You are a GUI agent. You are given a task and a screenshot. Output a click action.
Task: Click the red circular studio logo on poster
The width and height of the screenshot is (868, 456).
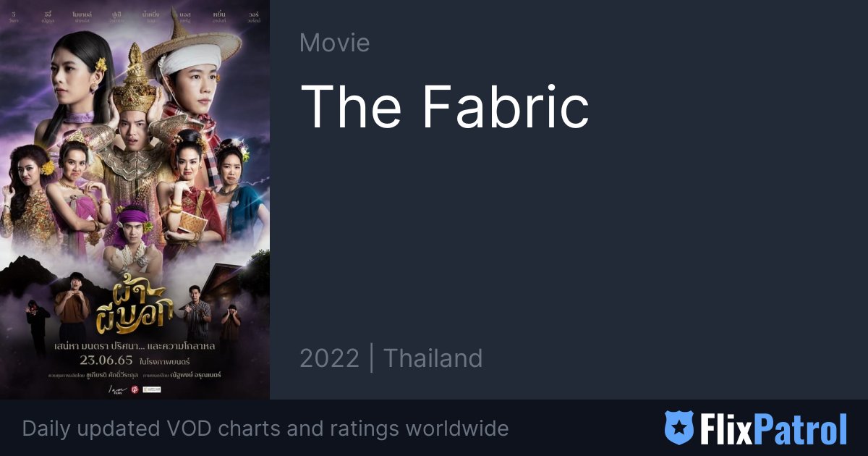(x=134, y=389)
